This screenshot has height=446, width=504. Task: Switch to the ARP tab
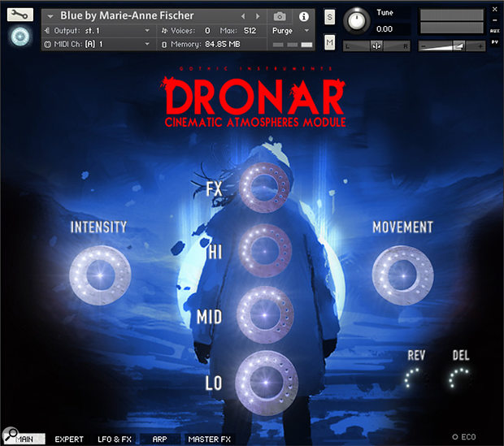160,440
